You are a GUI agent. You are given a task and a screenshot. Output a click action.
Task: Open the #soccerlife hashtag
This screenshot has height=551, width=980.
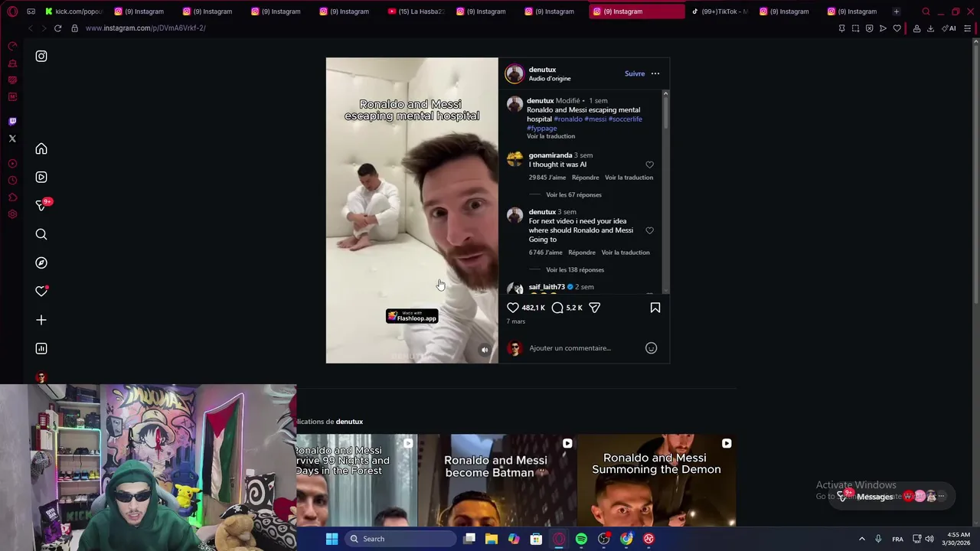coord(626,119)
